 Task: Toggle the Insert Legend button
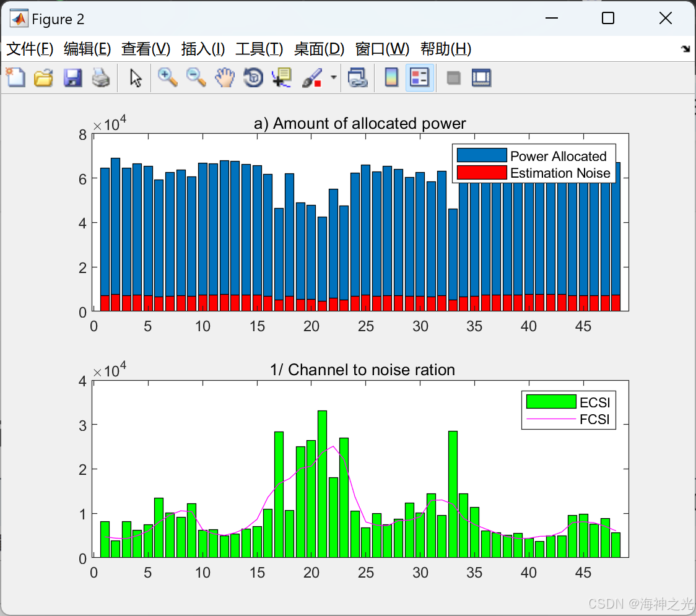coord(419,77)
